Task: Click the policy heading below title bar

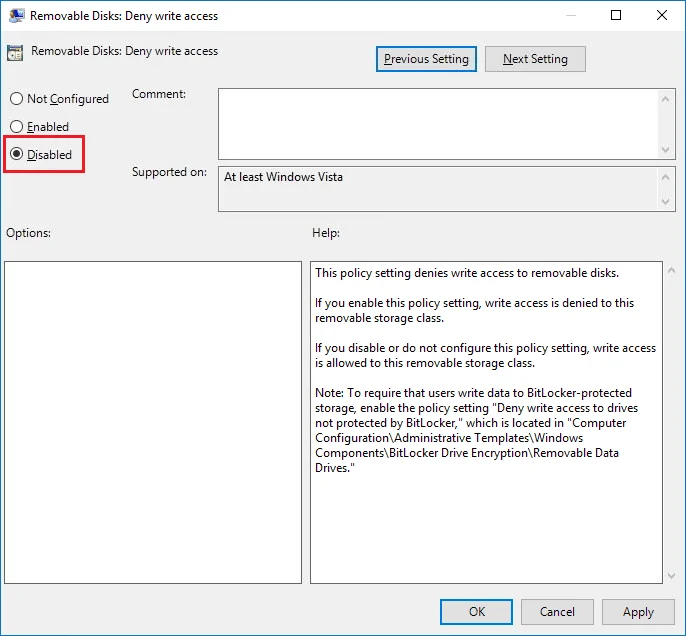Action: pyautogui.click(x=124, y=51)
